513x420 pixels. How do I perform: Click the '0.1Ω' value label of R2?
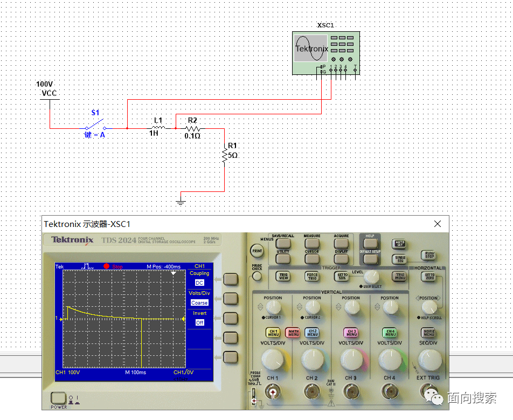192,136
